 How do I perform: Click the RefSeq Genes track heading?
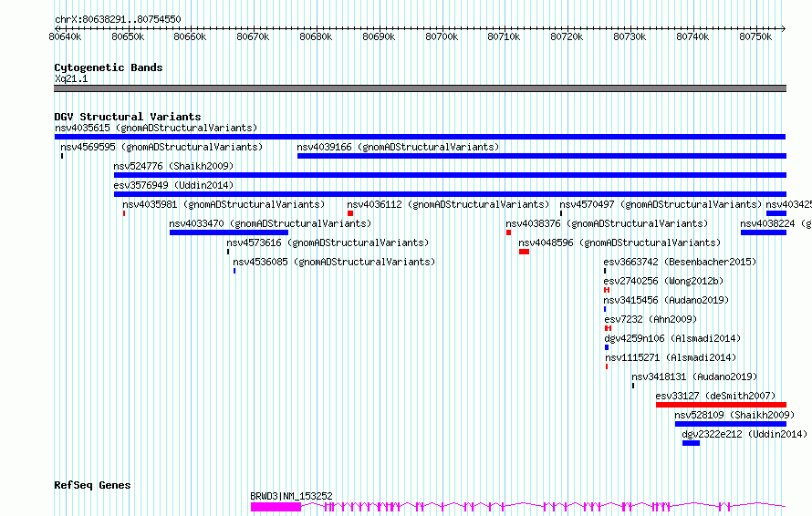(92, 486)
